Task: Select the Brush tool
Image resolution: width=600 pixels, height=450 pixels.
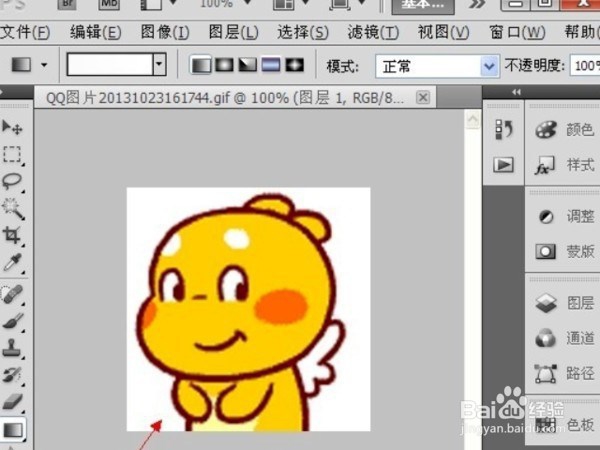Action: pos(12,321)
